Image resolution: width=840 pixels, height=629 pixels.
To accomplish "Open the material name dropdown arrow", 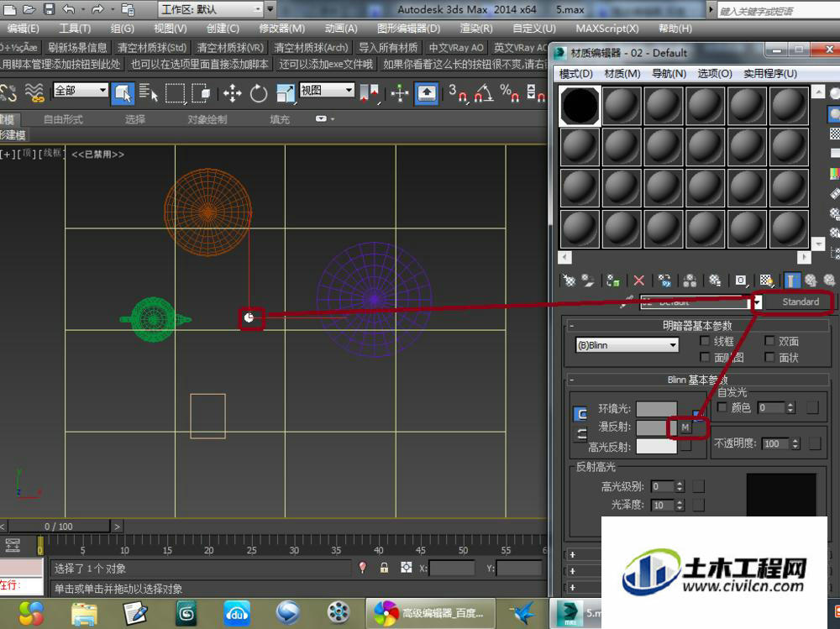I will [x=757, y=303].
